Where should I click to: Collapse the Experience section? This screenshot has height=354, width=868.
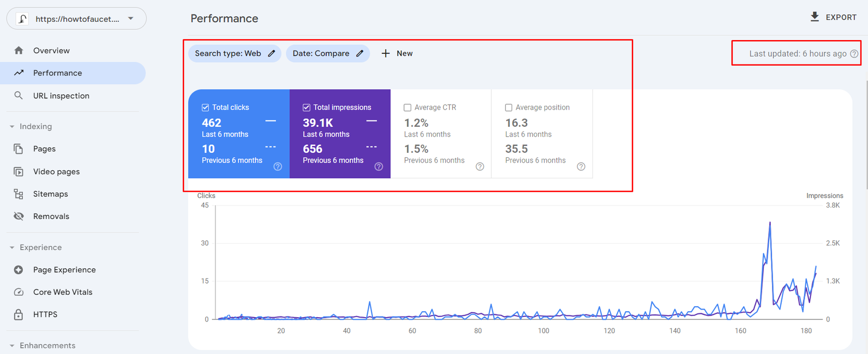[x=12, y=247]
